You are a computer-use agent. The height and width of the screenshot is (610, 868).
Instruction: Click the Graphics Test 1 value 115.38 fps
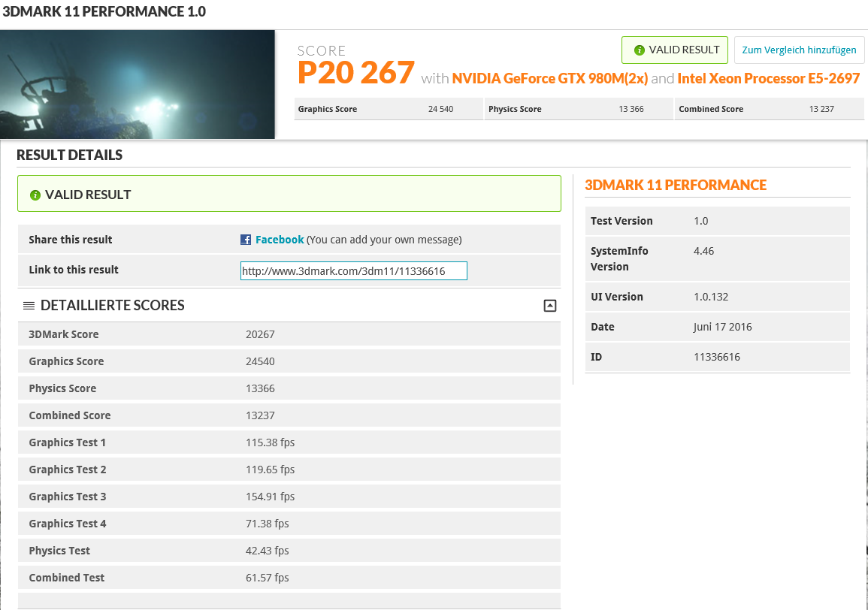pos(270,442)
